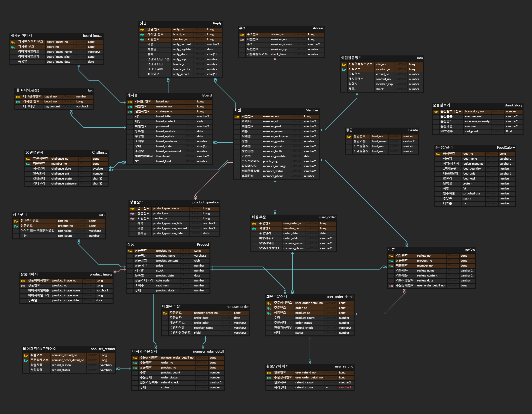Click the primary key icon of cart_no
Screen dimensions: 532x414
point(16,221)
